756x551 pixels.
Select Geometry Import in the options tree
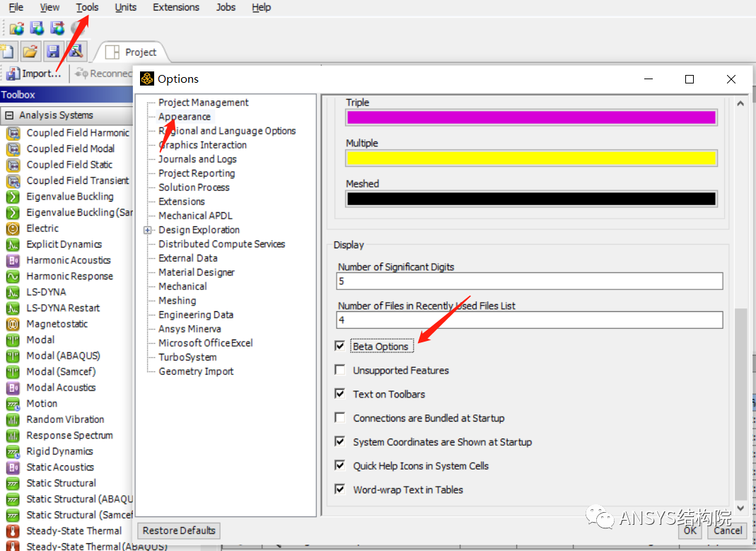pos(196,371)
